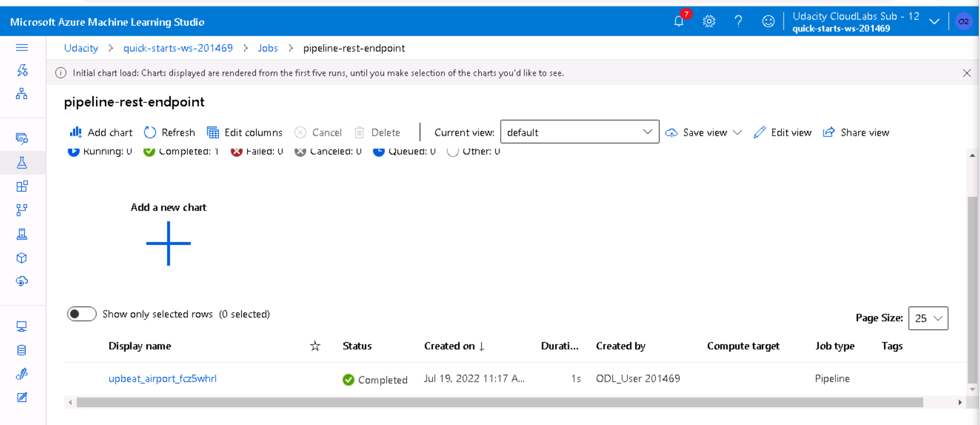Open chart-with-magnifier icon in sidebar

click(x=22, y=139)
